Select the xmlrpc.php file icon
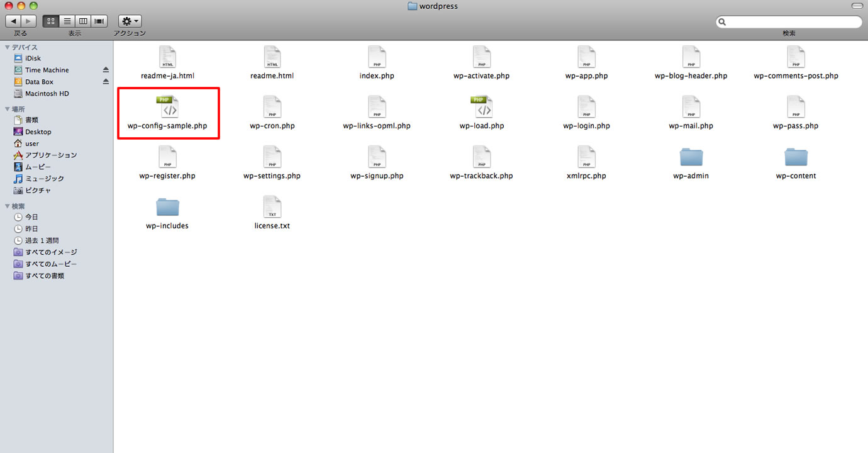This screenshot has height=453, width=868. pos(586,157)
